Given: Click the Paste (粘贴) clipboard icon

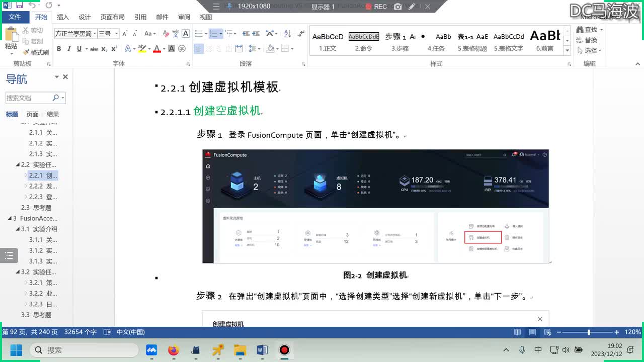Looking at the screenshot, I should (x=11, y=34).
